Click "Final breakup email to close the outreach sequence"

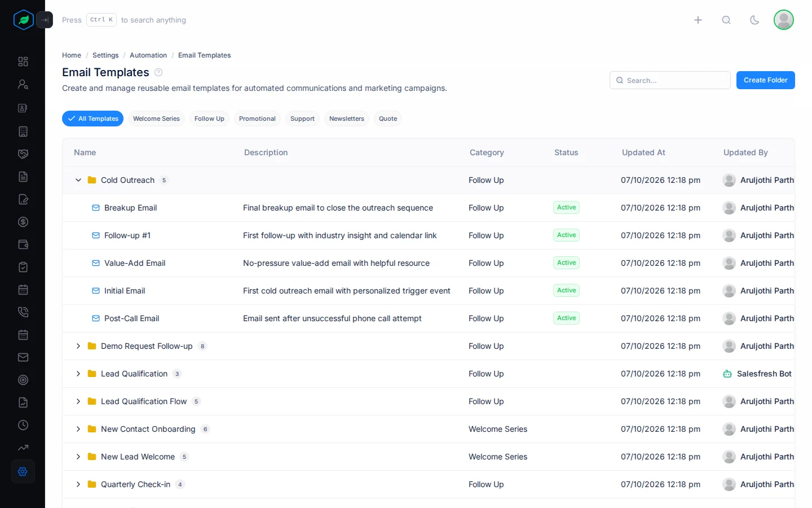point(338,208)
